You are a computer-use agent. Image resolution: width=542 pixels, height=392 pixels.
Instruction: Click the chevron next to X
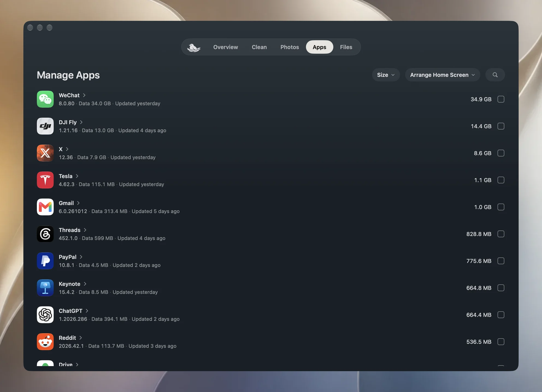click(67, 149)
